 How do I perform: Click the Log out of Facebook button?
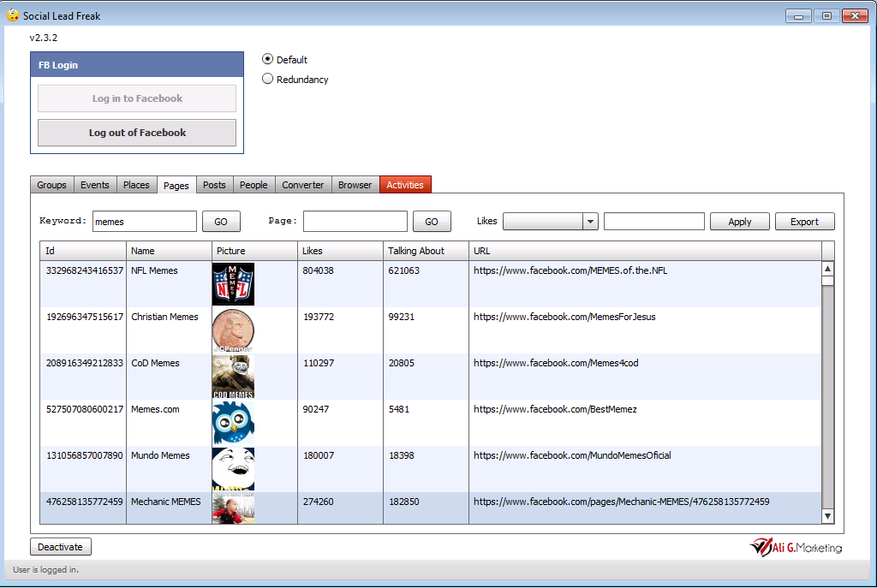coord(137,133)
